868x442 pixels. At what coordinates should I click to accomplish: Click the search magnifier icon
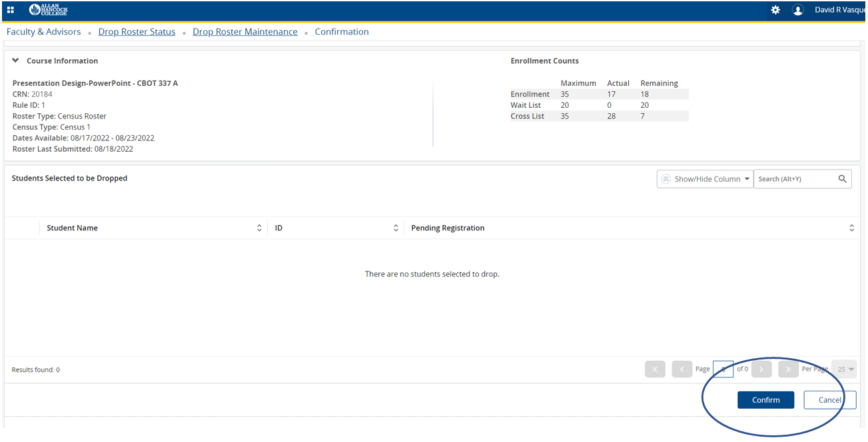click(x=842, y=179)
